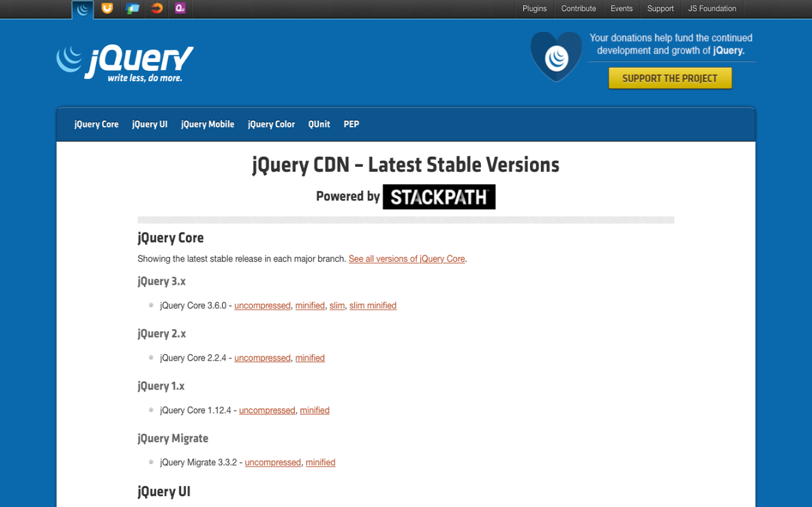
Task: Open JS Foundation link in top bar
Action: pos(712,9)
